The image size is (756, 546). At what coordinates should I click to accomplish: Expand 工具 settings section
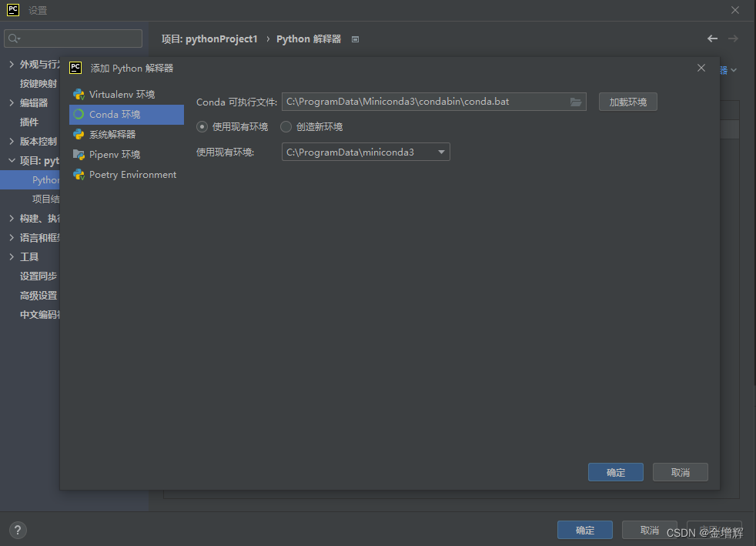[x=12, y=257]
